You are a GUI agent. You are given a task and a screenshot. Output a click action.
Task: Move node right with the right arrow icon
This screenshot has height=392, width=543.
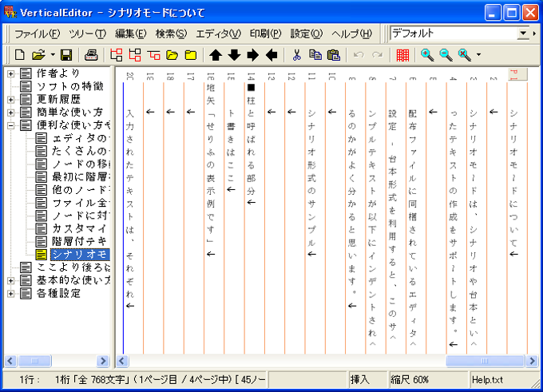tap(253, 55)
